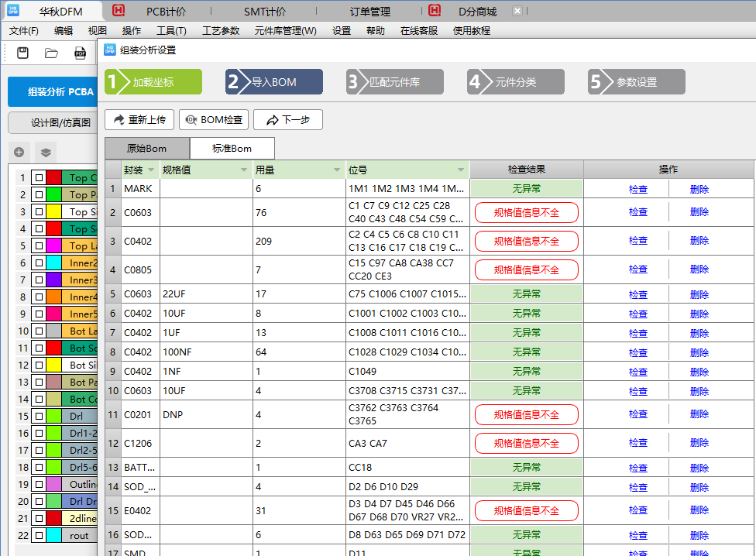The height and width of the screenshot is (556, 756).
Task: Go to step 4 元件分类
Action: tap(515, 81)
